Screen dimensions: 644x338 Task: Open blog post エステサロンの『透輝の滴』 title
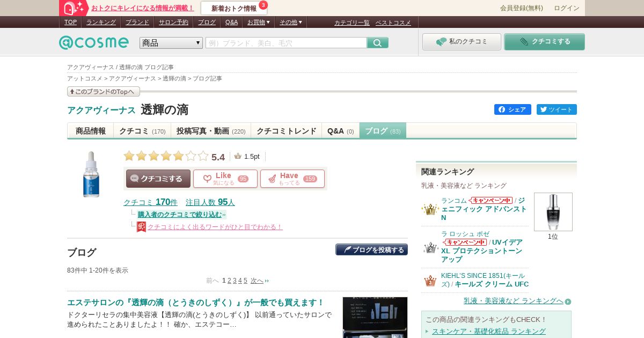[x=196, y=303]
